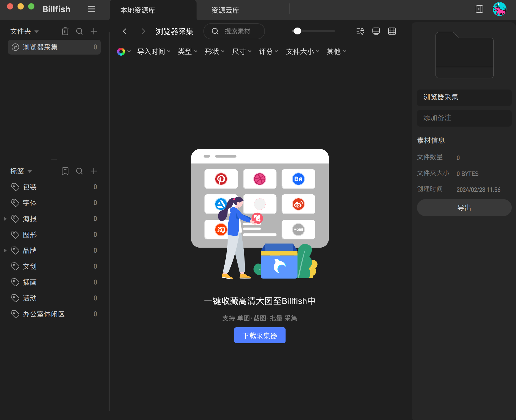Add a new tag with plus icon

(94, 171)
